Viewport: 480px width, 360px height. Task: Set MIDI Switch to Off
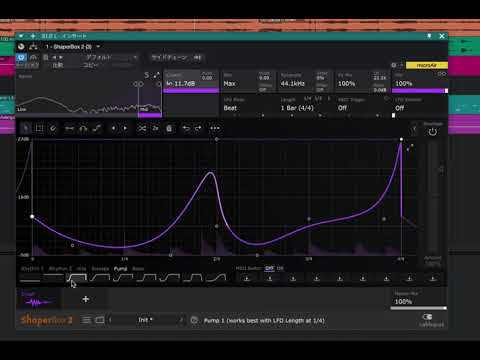(269, 268)
